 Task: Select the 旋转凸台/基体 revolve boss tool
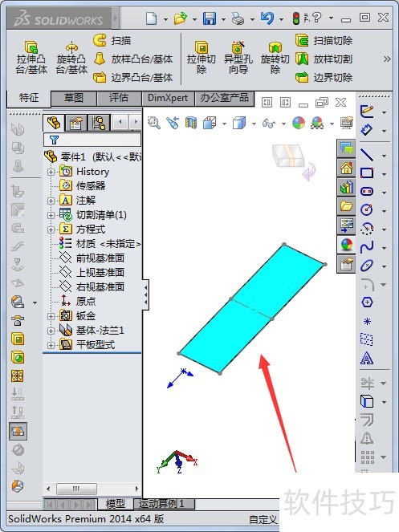[x=71, y=58]
